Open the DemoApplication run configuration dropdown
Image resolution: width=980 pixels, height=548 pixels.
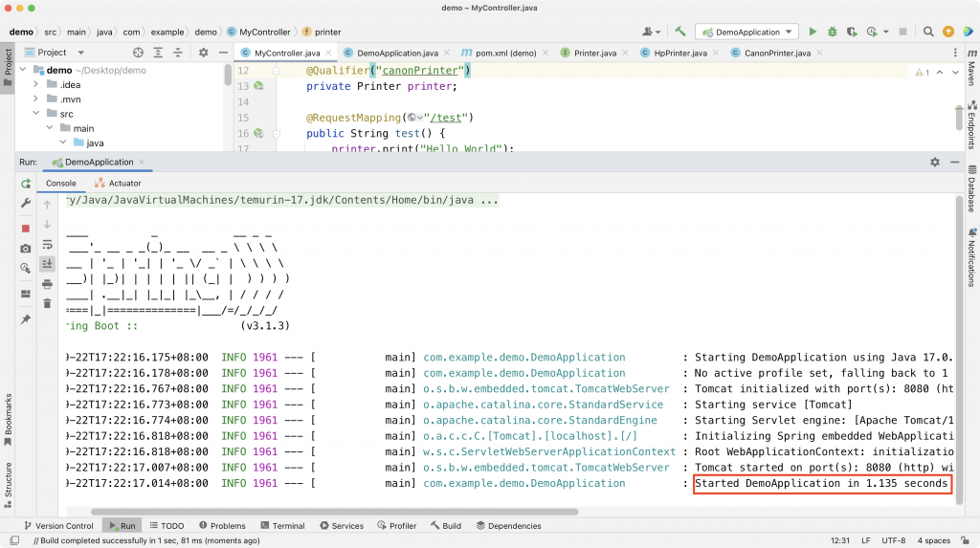746,32
